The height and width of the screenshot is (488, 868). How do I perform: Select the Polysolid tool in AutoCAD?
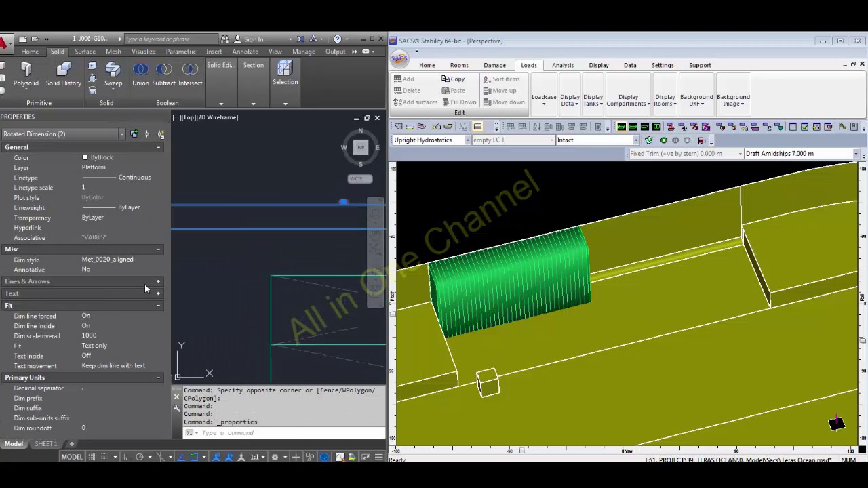pos(26,75)
